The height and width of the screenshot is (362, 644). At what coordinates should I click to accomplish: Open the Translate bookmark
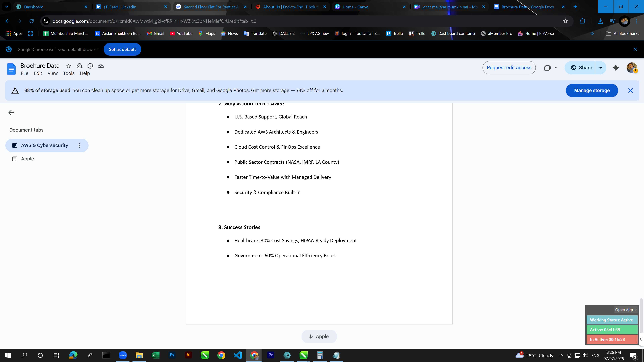click(255, 34)
